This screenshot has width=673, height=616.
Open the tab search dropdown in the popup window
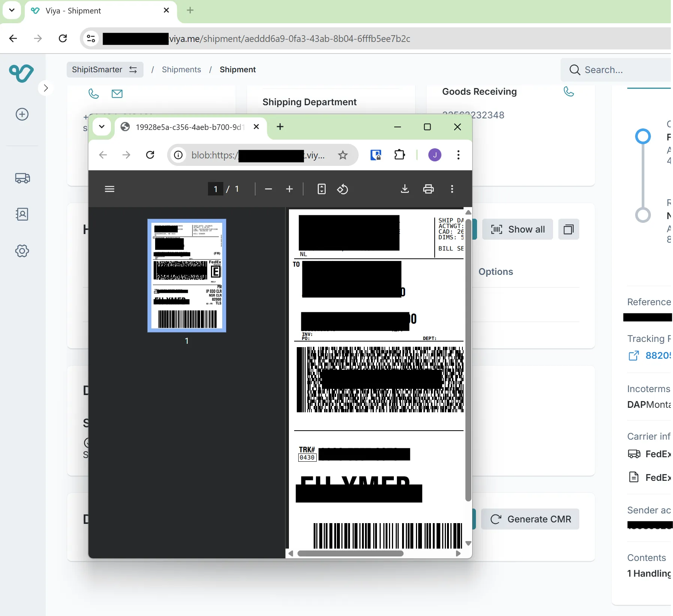[x=102, y=127]
